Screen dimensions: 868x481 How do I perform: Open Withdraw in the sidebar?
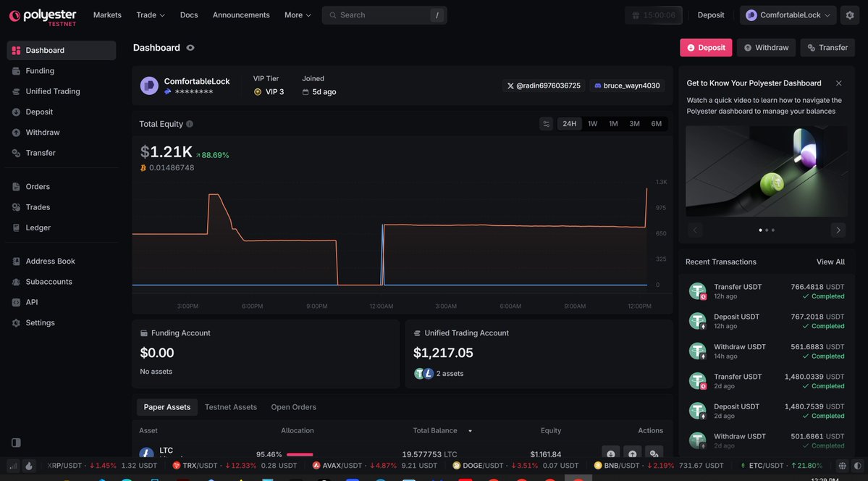tap(62, 133)
